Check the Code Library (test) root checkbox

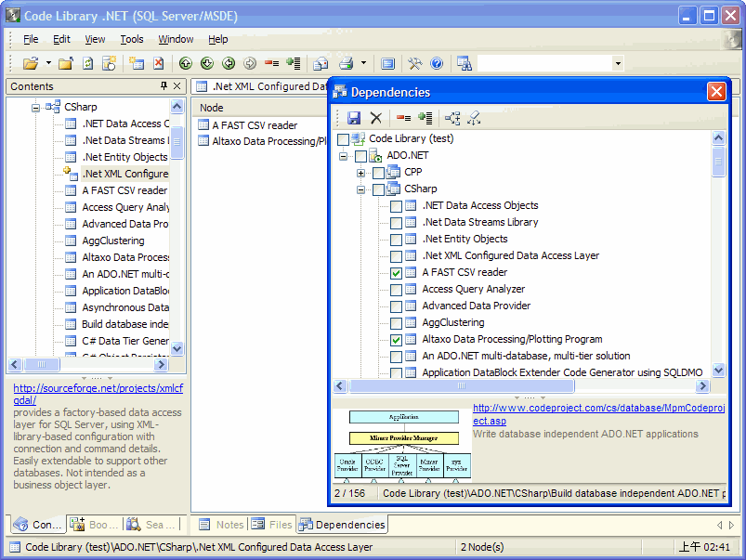tap(343, 139)
